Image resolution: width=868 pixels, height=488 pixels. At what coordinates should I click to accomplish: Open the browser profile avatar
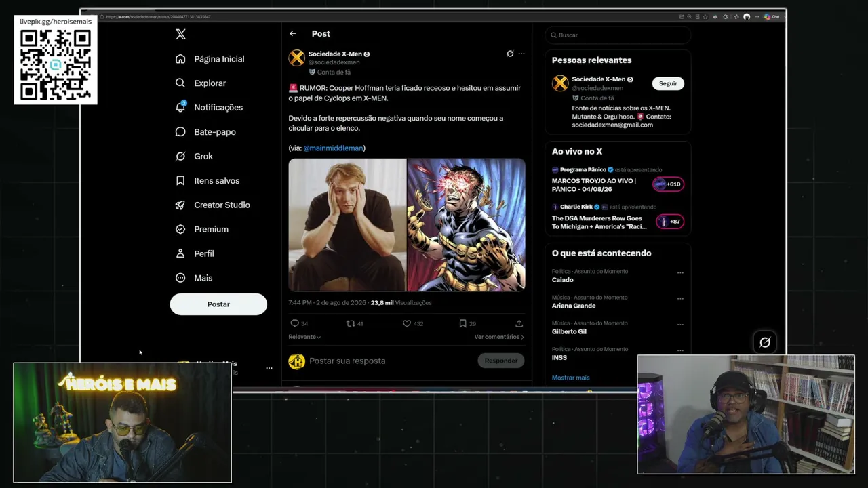click(x=747, y=17)
